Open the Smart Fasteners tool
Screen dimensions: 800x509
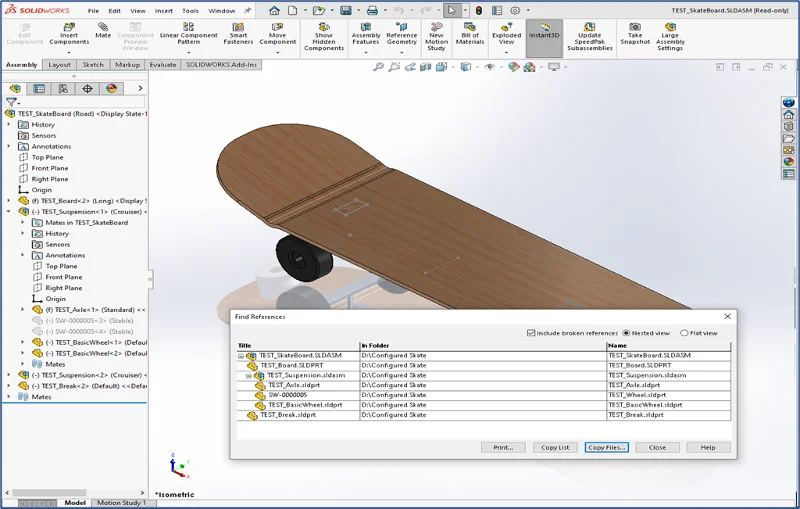pyautogui.click(x=238, y=34)
